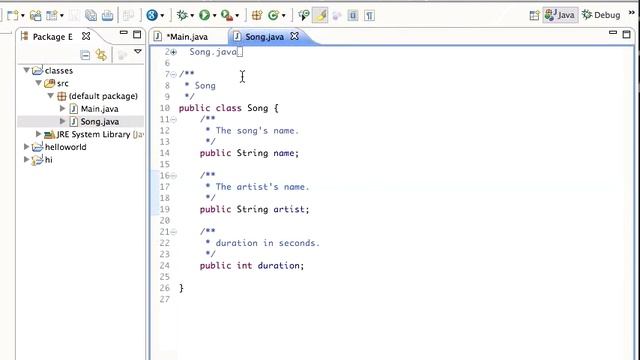Open the New wizard dropdown arrow
This screenshot has width=640, height=360.
click(22, 16)
